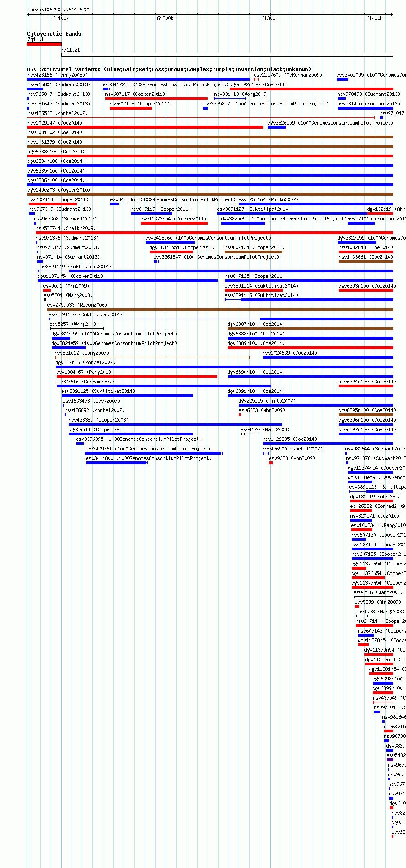Click the nsv820571 (Ju2010) label
Image resolution: width=406 pixels, height=868 pixels.
pyautogui.click(x=375, y=516)
